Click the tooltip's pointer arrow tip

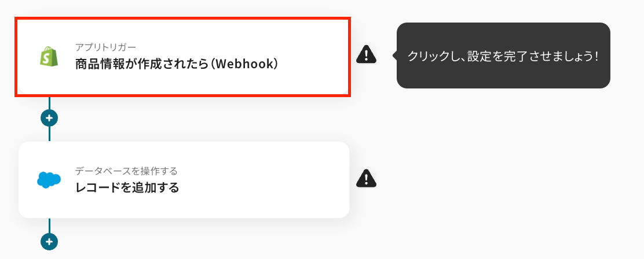click(394, 55)
